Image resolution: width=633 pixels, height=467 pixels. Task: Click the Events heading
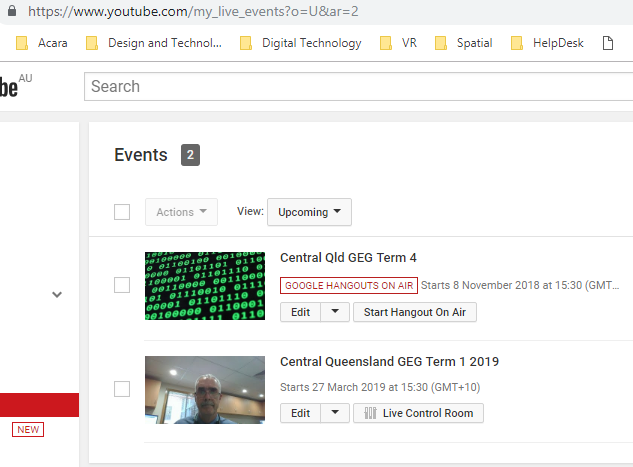point(140,155)
